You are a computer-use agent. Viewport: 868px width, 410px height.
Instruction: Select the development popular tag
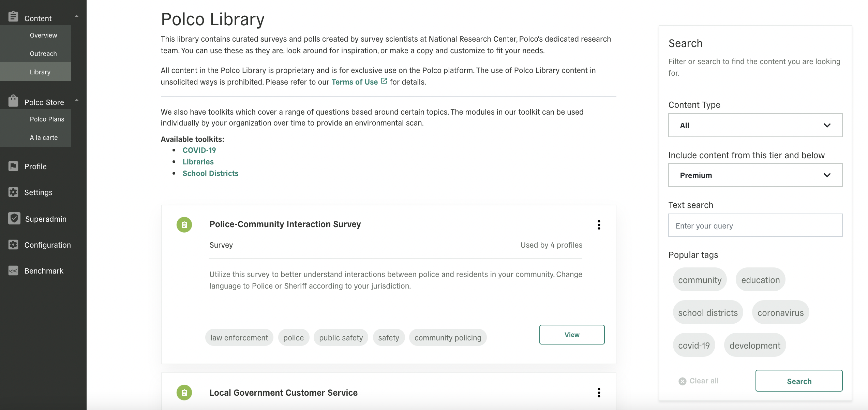[755, 345]
